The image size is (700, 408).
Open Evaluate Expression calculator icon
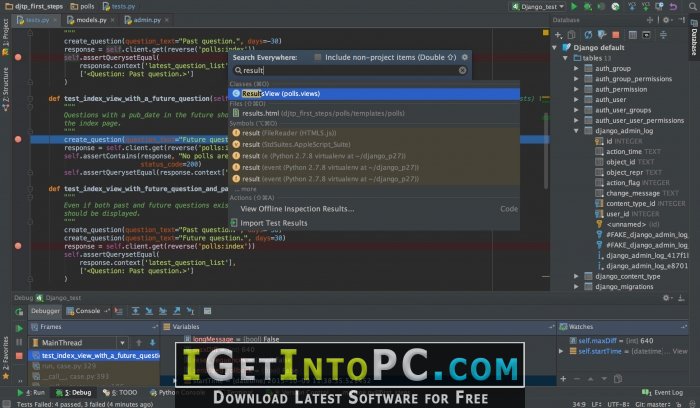click(208, 311)
